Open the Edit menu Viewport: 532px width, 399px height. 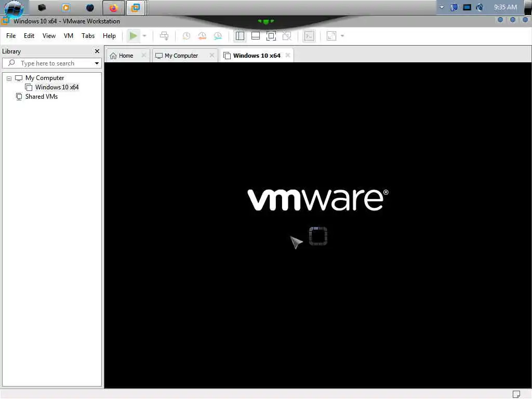29,36
